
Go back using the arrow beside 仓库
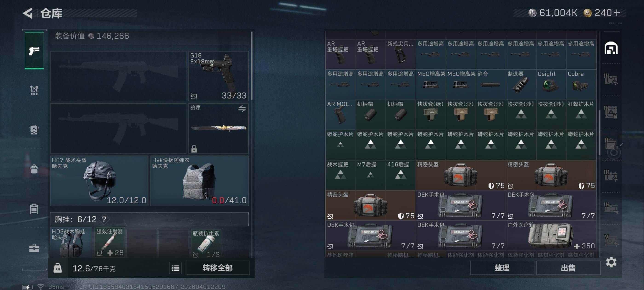click(28, 13)
